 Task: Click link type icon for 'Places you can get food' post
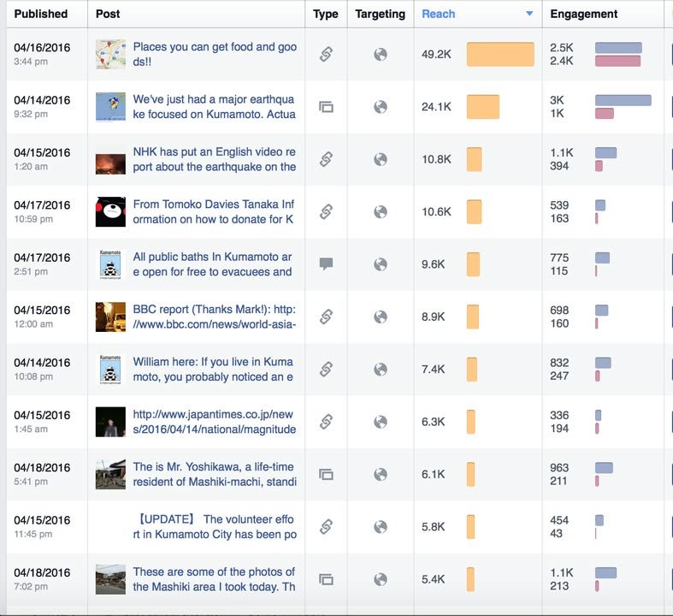(x=325, y=55)
